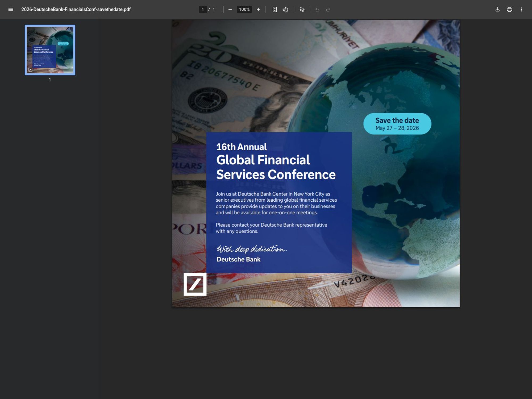
Task: Open the thumbnail sidebar menu
Action: (x=10, y=9)
